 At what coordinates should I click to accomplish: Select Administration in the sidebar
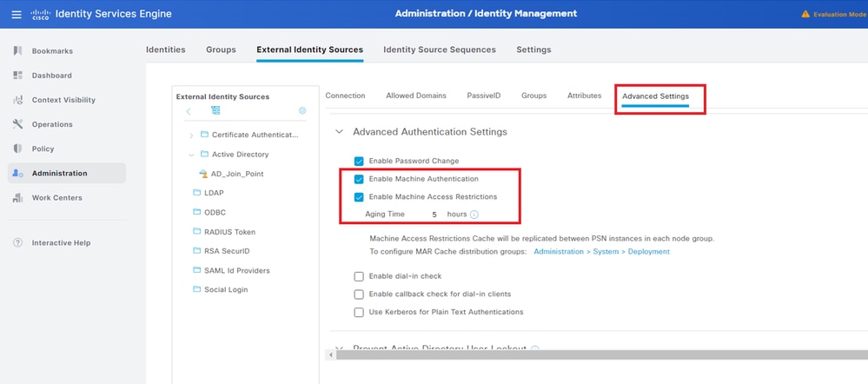point(66,173)
